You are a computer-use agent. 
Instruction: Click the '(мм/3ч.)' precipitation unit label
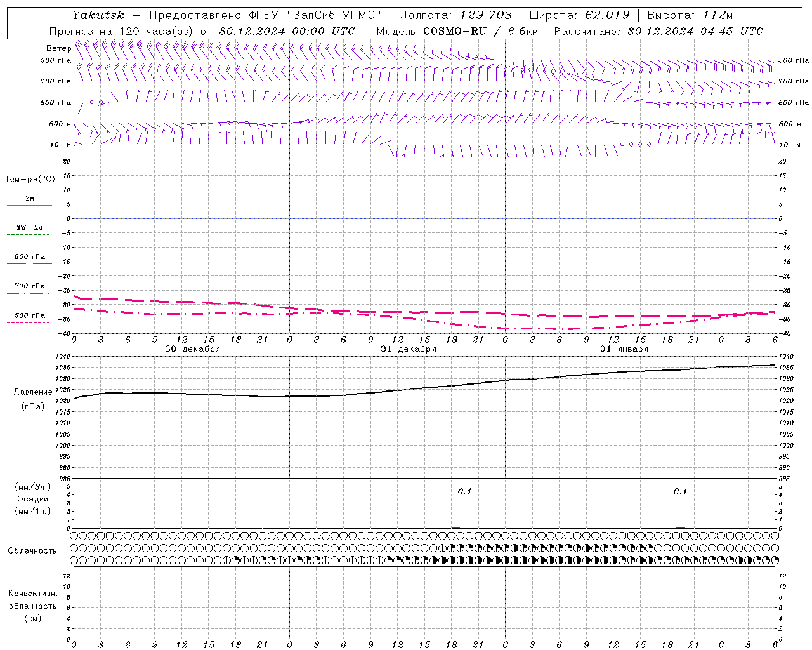pyautogui.click(x=33, y=487)
